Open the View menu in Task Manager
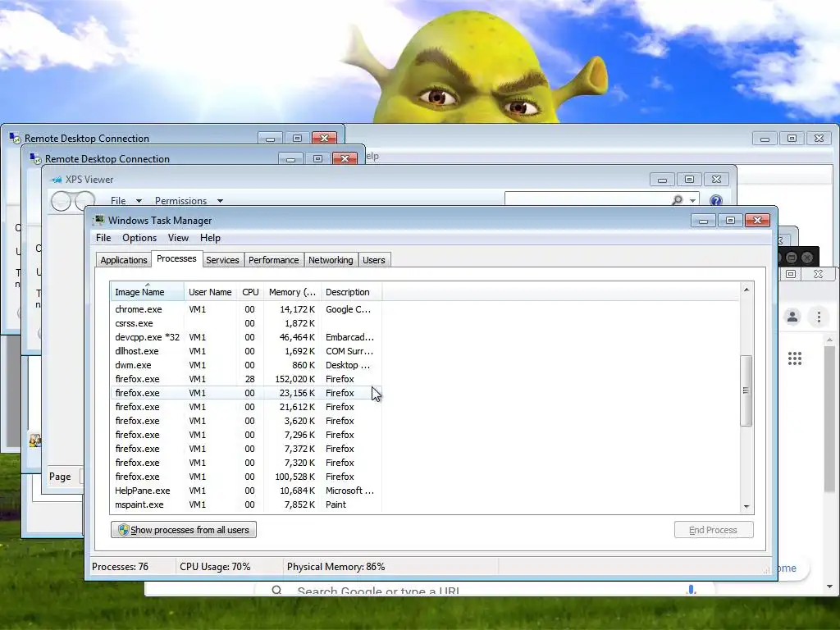The height and width of the screenshot is (630, 840). click(178, 238)
